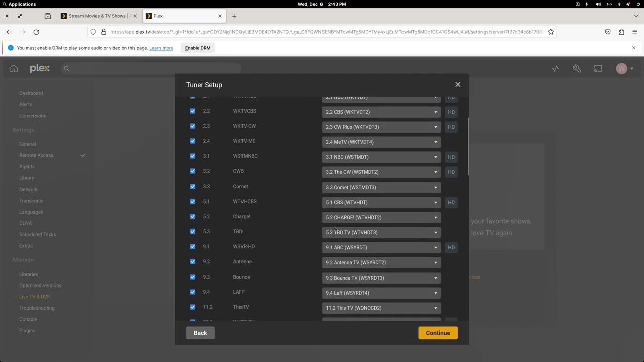Open the browser hamburger menu
644x362 pixels.
[x=635, y=32]
